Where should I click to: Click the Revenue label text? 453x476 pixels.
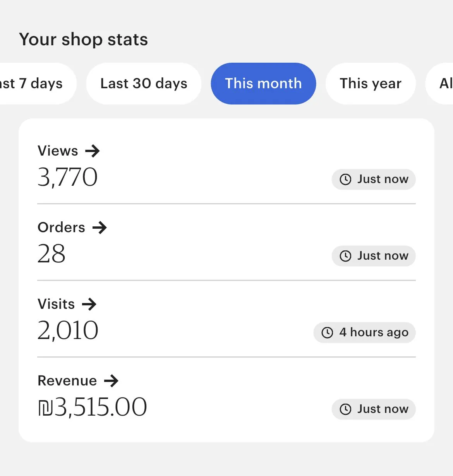67,381
